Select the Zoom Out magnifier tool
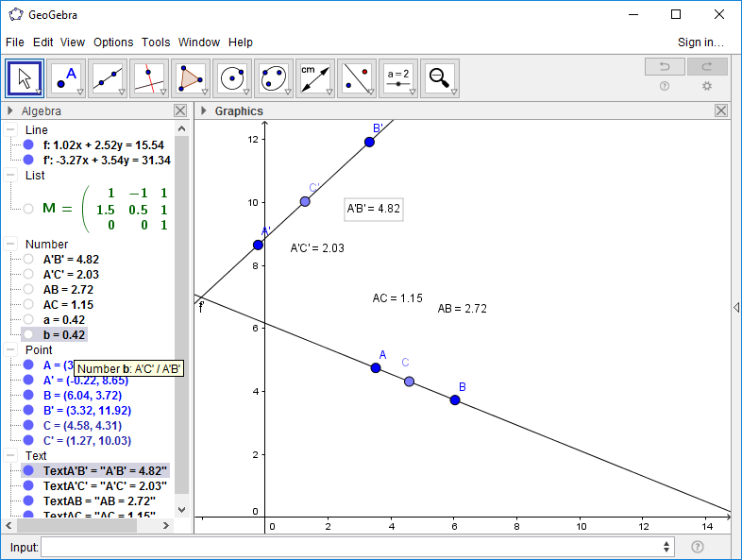Viewport: 742px width, 560px height. coord(440,78)
